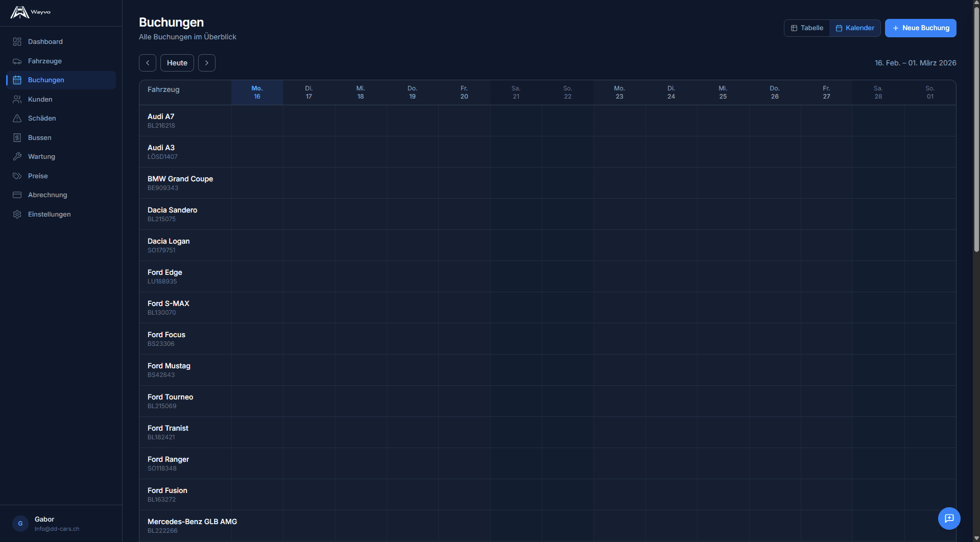Switch to Tabelle view

(807, 28)
